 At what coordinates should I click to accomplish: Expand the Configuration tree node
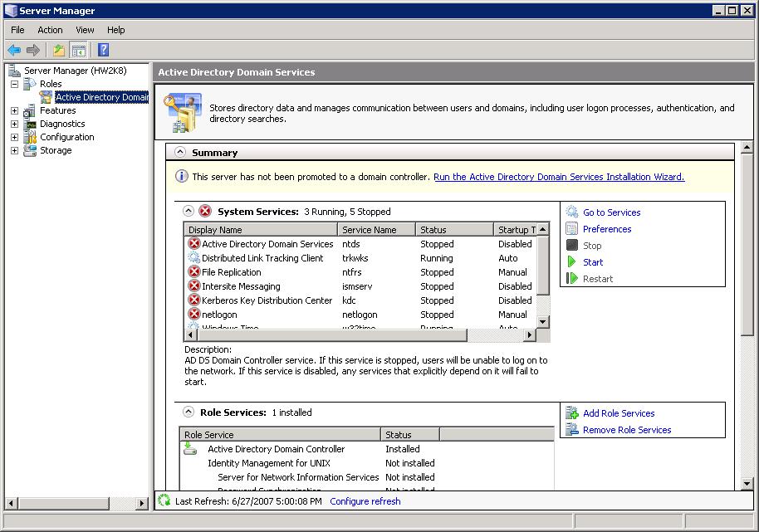click(x=14, y=137)
